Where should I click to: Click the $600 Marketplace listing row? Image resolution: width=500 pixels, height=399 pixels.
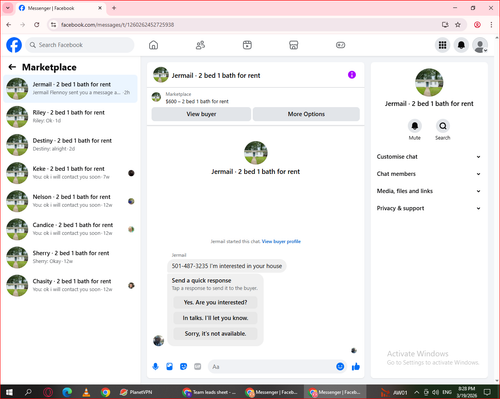point(255,98)
